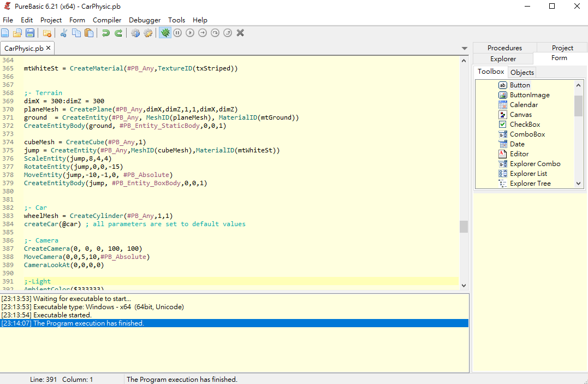Open the Form menu

77,20
